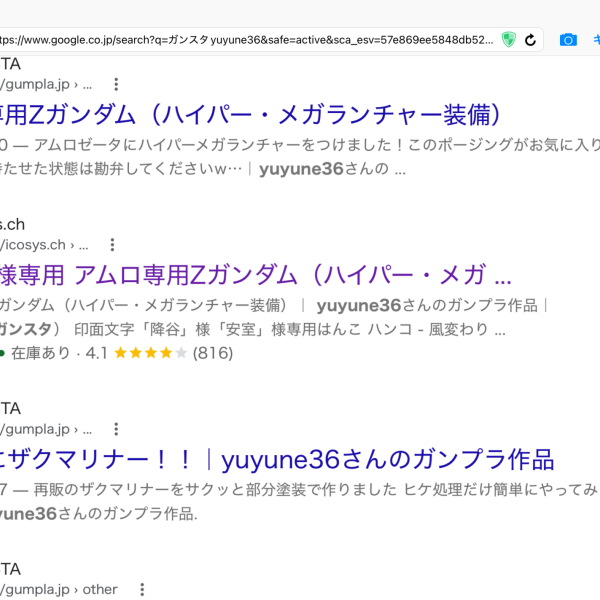Image resolution: width=600 pixels, height=600 pixels.
Task: Click the icosys.ch breadcrumb URL text
Action: [44, 245]
